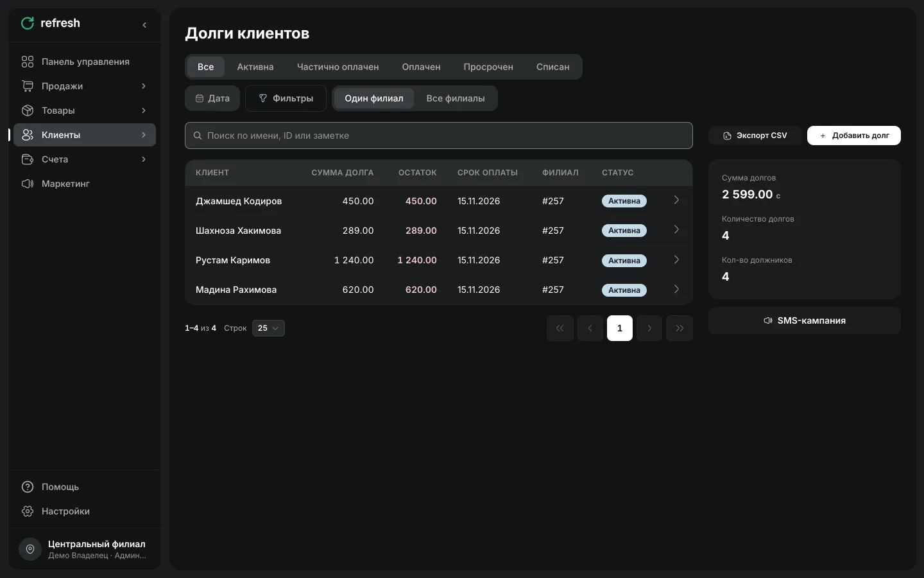Select the Списан tab
This screenshot has width=924, height=578.
click(x=552, y=67)
